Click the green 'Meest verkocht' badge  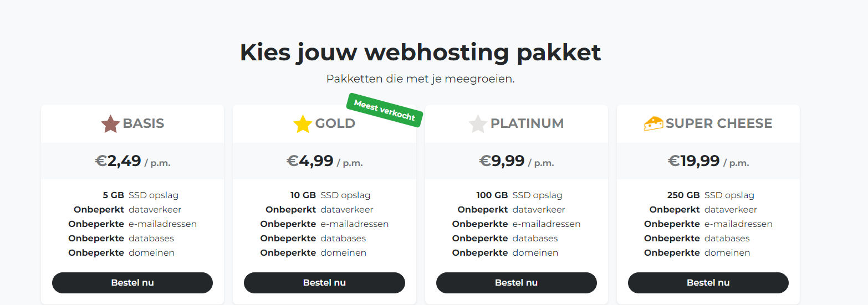[385, 110]
